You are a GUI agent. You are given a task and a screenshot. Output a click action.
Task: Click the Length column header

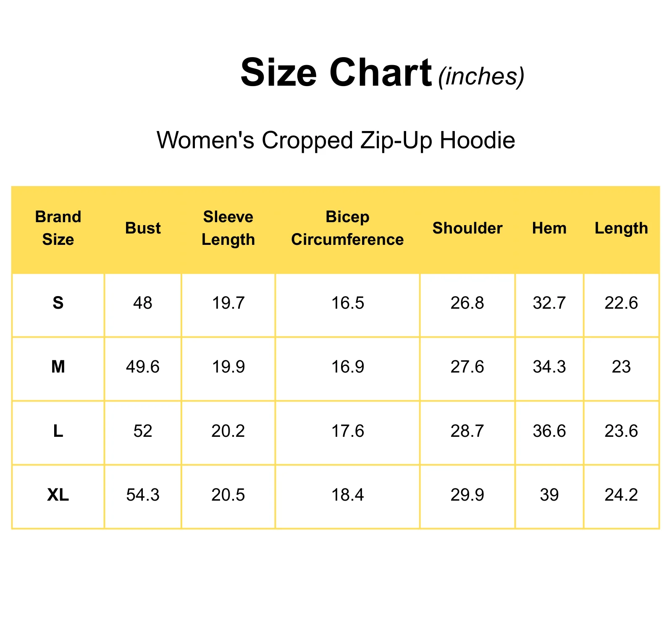(621, 228)
